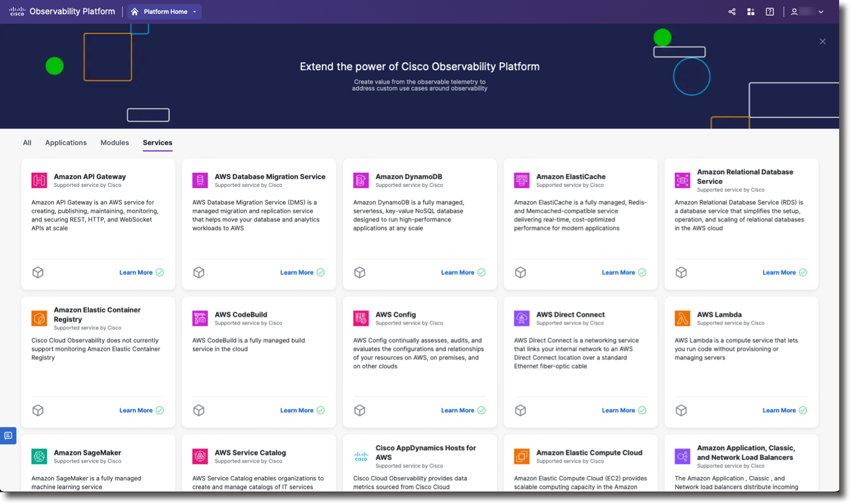Click the green checkmark on Amazon API Gateway card
The image size is (851, 504).
tap(160, 273)
